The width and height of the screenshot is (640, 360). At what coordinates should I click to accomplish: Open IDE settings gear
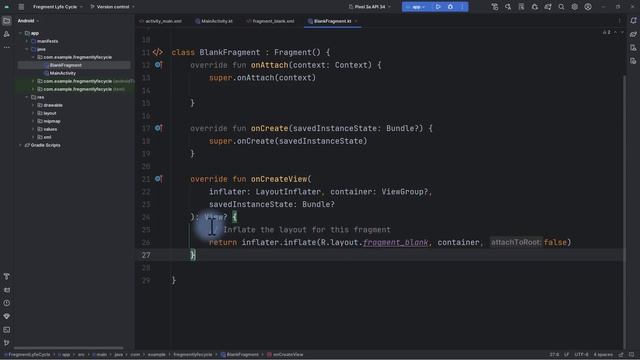pyautogui.click(x=575, y=7)
